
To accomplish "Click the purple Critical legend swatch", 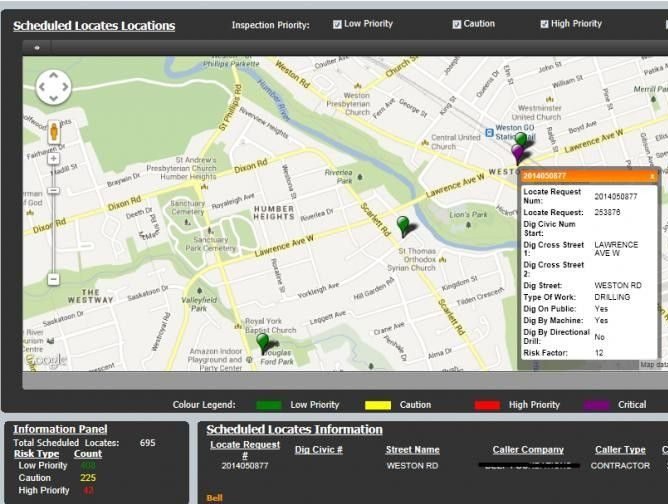I will pyautogui.click(x=596, y=405).
